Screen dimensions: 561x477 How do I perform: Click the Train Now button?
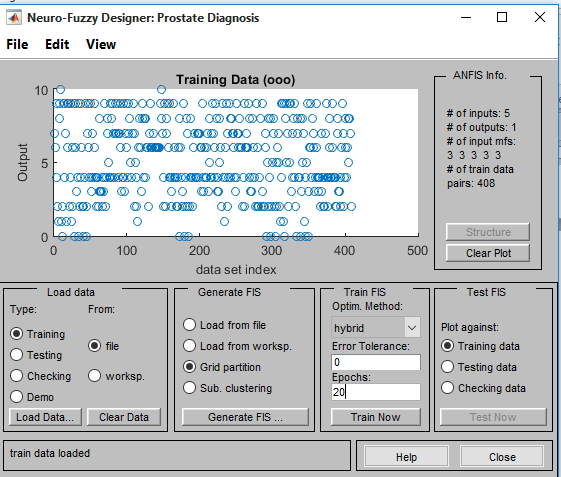tap(376, 417)
